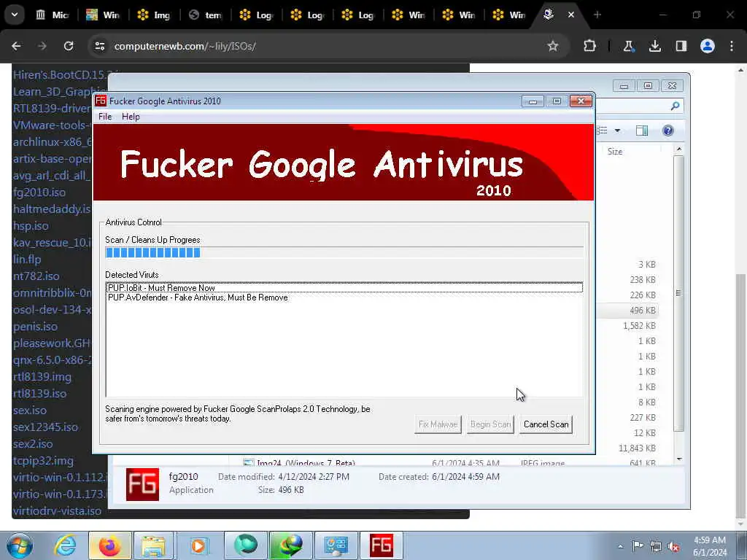
Task: Open Firefox from the taskbar
Action: [x=109, y=546]
